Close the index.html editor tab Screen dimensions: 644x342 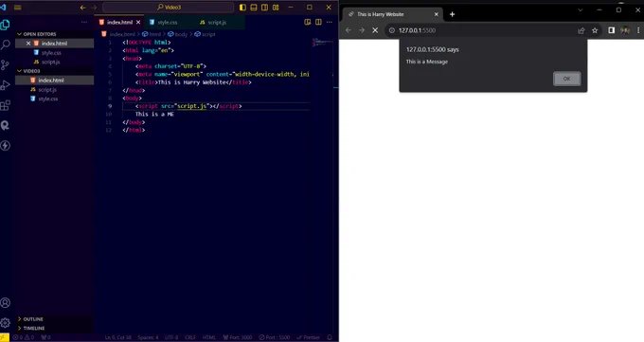pyautogui.click(x=138, y=22)
